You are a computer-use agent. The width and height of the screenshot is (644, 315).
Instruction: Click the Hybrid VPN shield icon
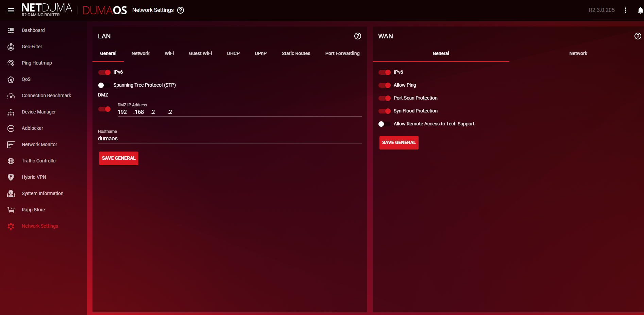11,177
